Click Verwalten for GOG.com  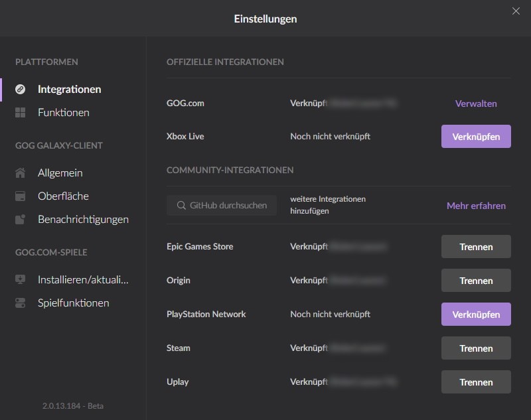coord(476,104)
